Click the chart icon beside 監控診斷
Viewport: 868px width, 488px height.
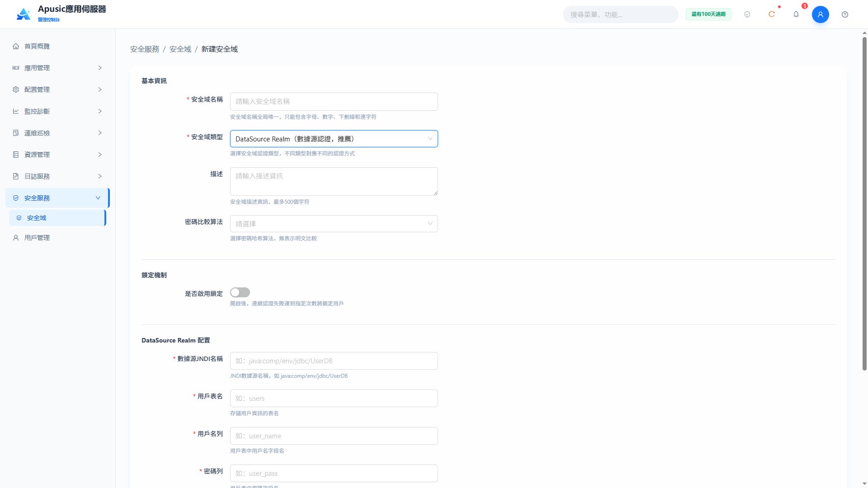tap(16, 111)
